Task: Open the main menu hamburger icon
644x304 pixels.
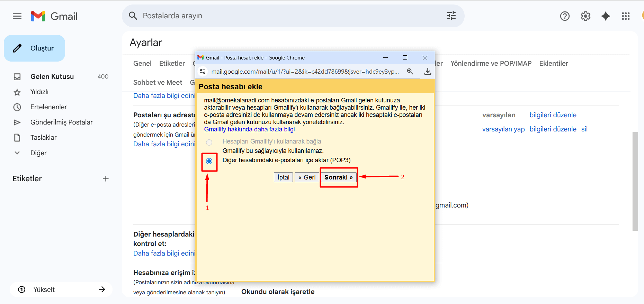Action: 17,16
